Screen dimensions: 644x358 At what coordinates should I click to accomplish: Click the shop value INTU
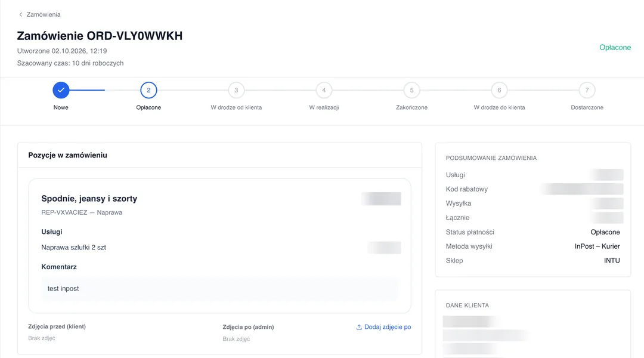612,260
